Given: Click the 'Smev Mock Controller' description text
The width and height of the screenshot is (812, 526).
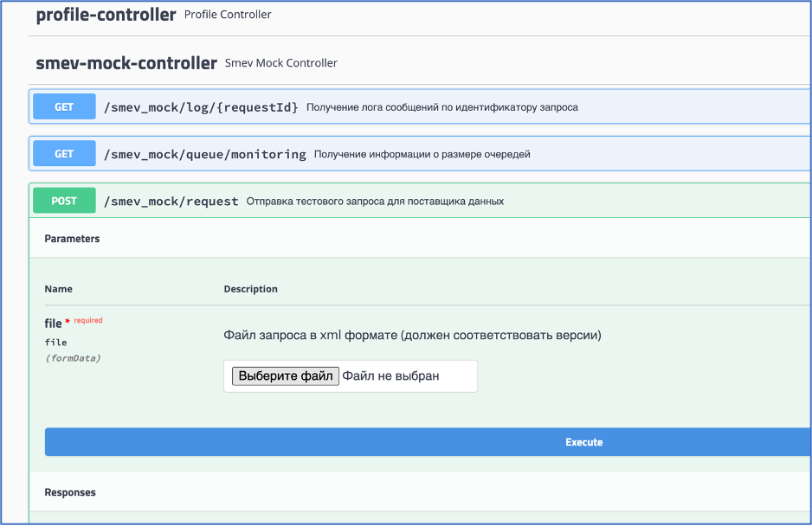Looking at the screenshot, I should [x=281, y=63].
